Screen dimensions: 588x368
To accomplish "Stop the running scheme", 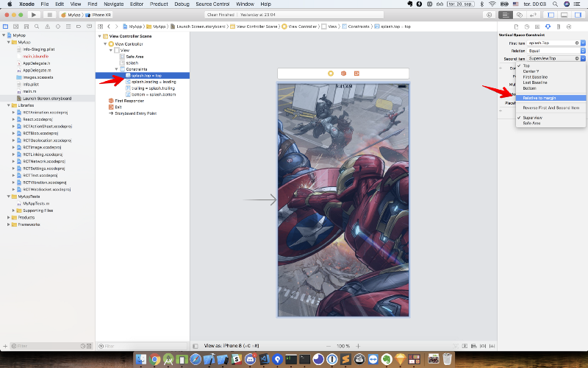I will pyautogui.click(x=49, y=15).
